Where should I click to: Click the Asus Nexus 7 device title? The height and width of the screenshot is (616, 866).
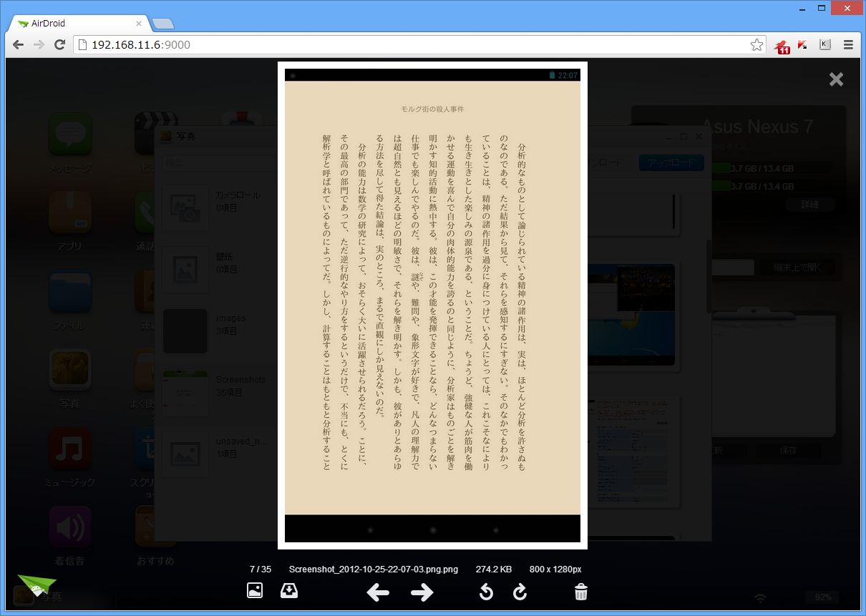[x=756, y=127]
